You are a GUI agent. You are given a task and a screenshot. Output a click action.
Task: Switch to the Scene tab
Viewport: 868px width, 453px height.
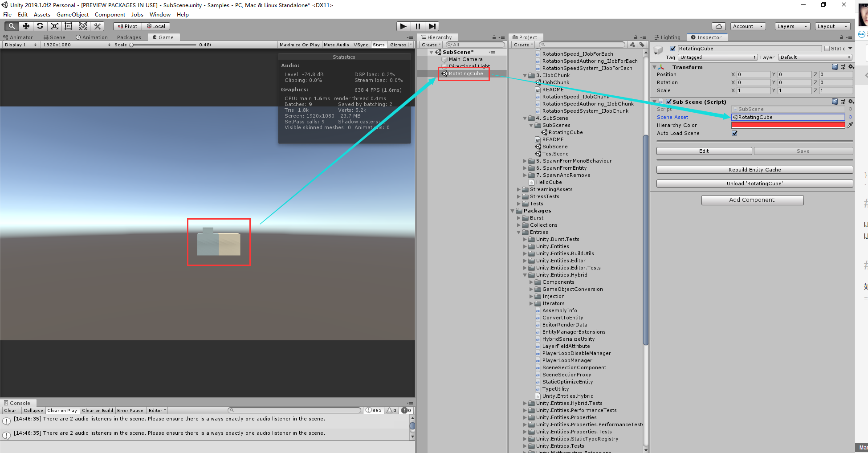coord(54,37)
